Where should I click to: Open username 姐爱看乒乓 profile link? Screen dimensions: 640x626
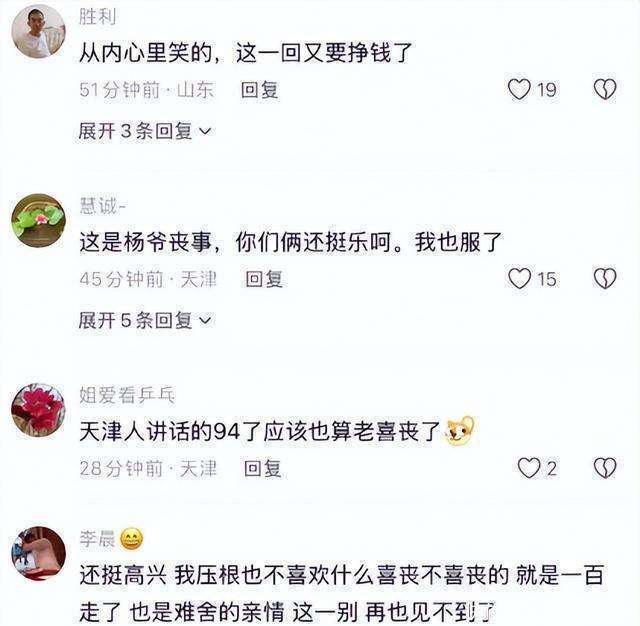[127, 395]
